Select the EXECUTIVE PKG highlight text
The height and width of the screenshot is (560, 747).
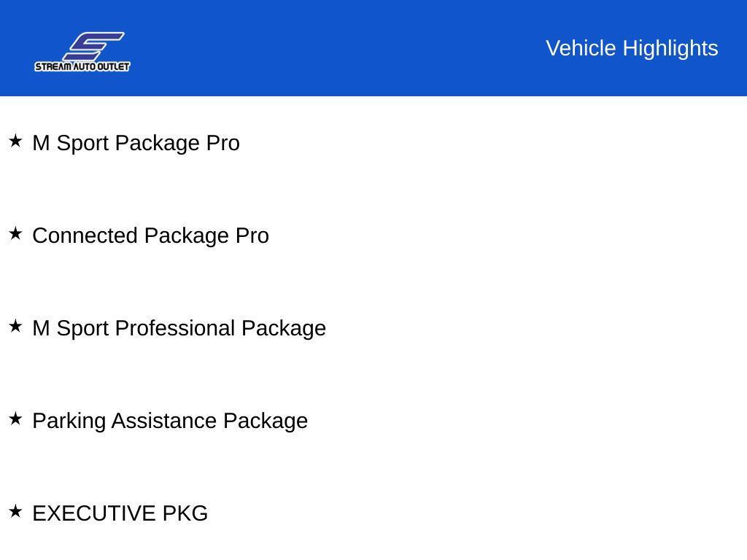(x=120, y=513)
